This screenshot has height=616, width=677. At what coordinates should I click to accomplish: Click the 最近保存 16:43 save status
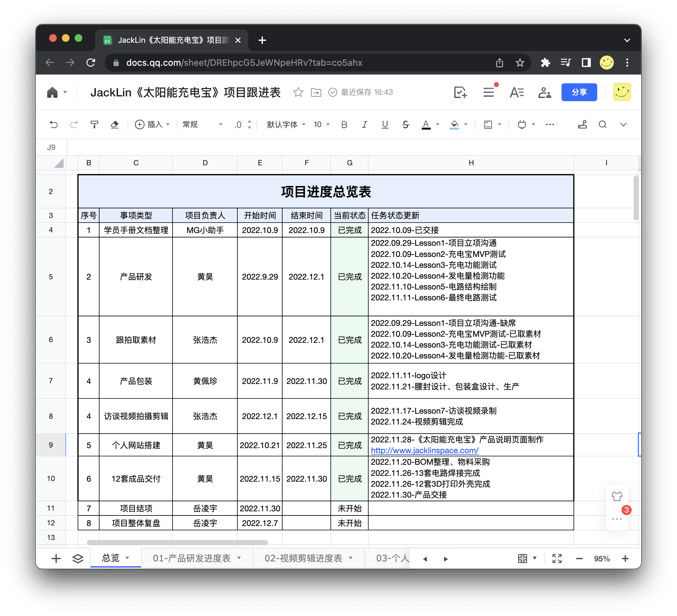(x=360, y=92)
